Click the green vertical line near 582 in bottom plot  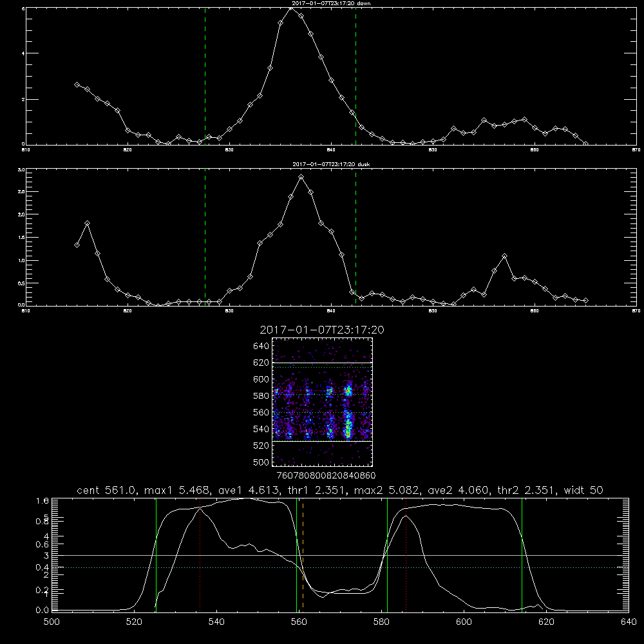[x=387, y=554]
